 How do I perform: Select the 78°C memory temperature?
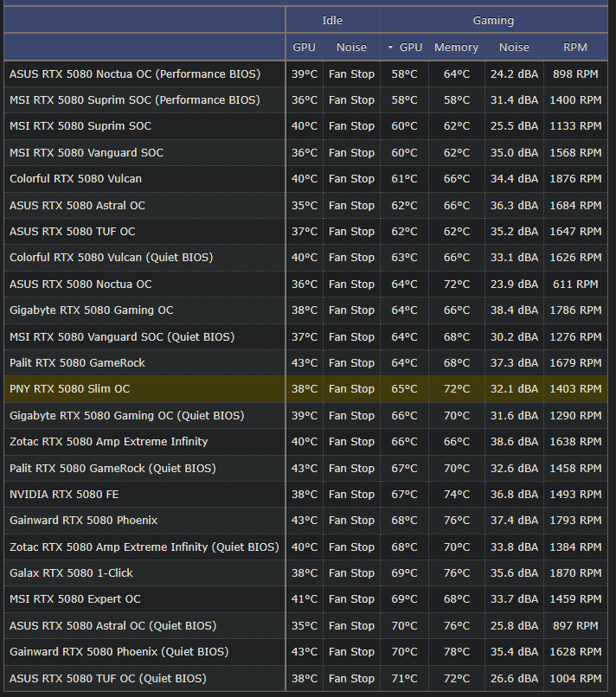(x=456, y=652)
